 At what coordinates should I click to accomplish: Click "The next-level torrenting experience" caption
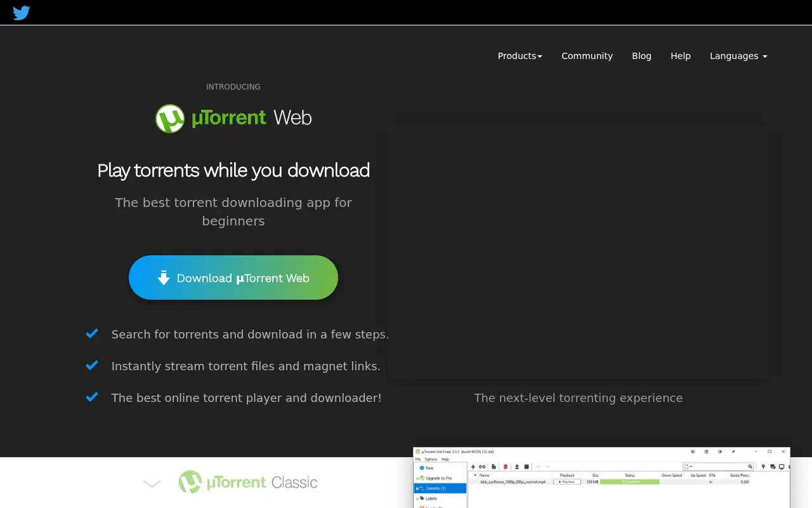(x=579, y=398)
